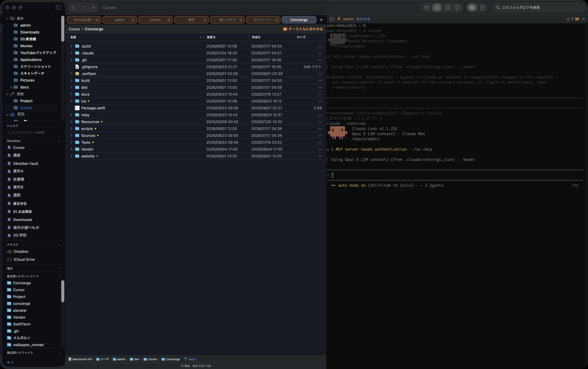Expand the website folder

point(72,156)
